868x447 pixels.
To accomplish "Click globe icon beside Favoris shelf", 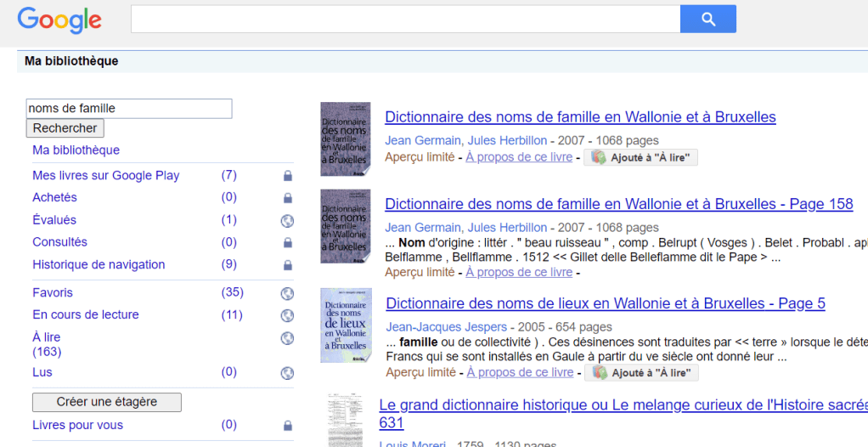I will 287,294.
